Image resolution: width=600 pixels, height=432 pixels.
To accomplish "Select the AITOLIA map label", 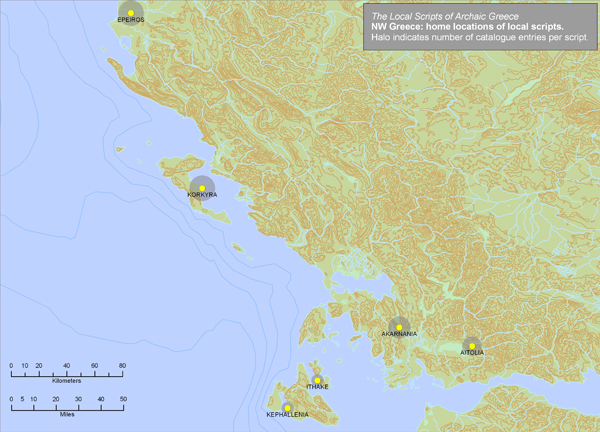I will [x=472, y=353].
